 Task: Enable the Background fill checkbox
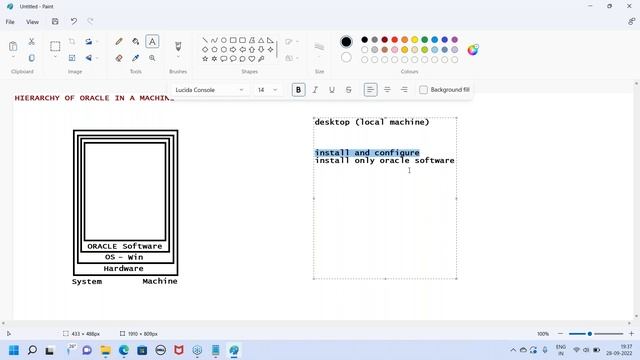[x=423, y=90]
